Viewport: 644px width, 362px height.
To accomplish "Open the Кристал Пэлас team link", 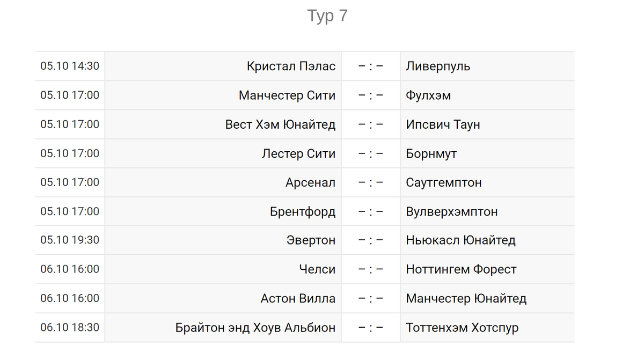I will [x=291, y=67].
